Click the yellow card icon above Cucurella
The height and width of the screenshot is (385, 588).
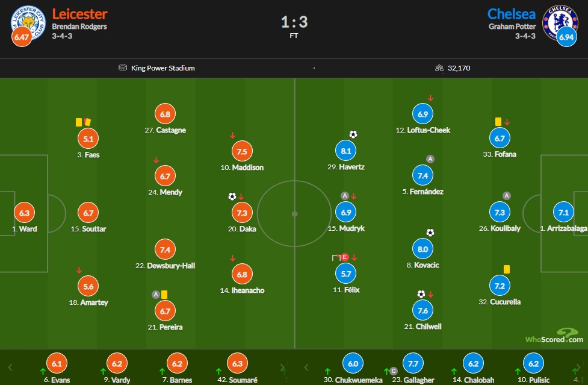[507, 269]
